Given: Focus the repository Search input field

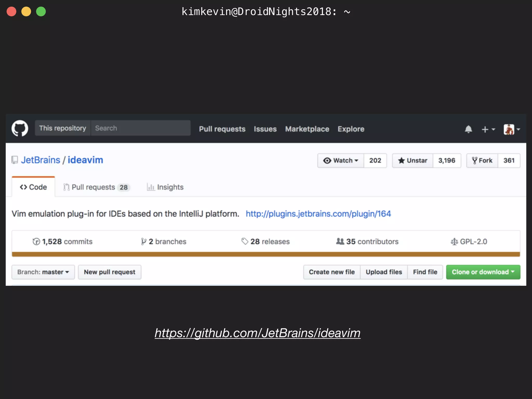Looking at the screenshot, I should (141, 128).
